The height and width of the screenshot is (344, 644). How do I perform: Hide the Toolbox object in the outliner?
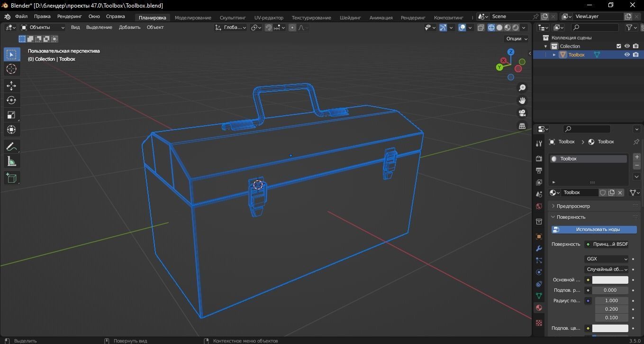click(x=626, y=55)
